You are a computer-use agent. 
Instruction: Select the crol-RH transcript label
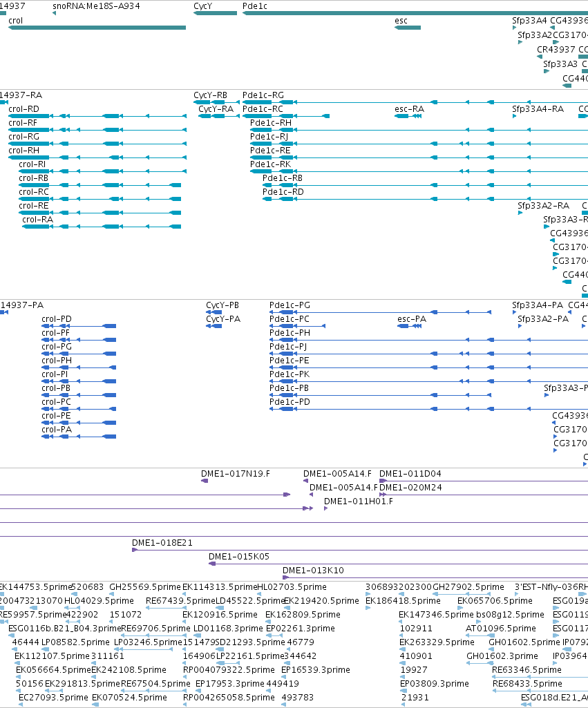24,151
